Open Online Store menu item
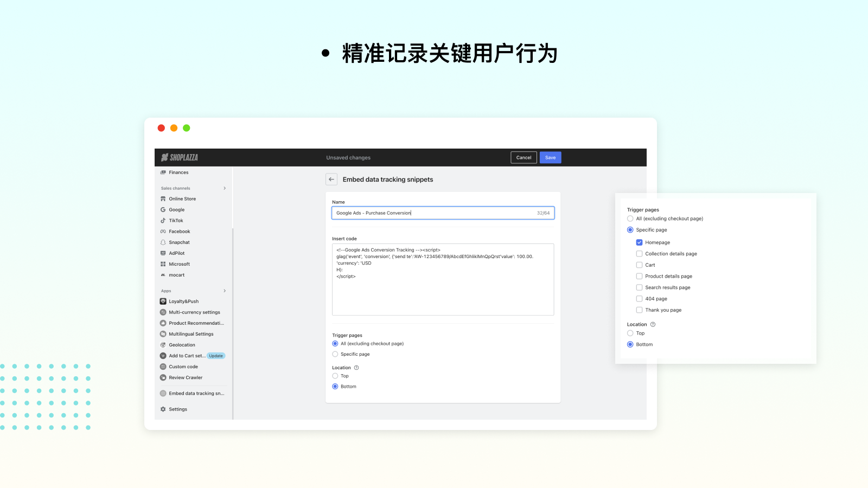 tap(182, 199)
